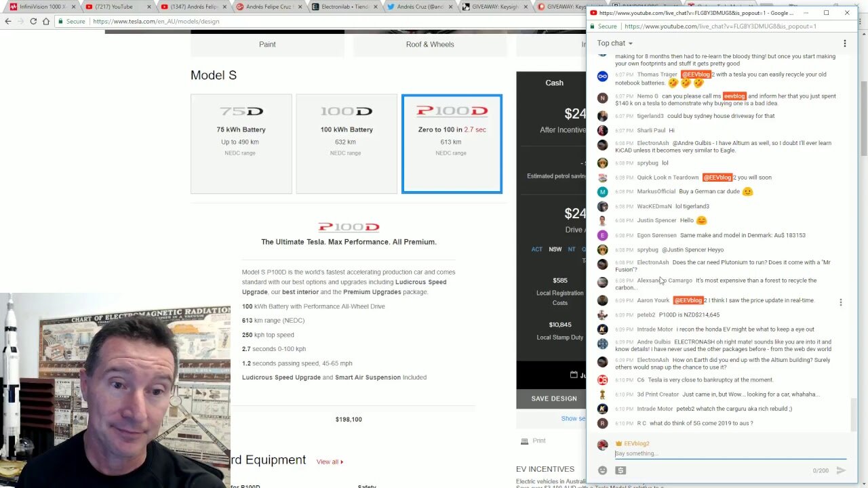Click R C's avatar in chat

pos(602,424)
